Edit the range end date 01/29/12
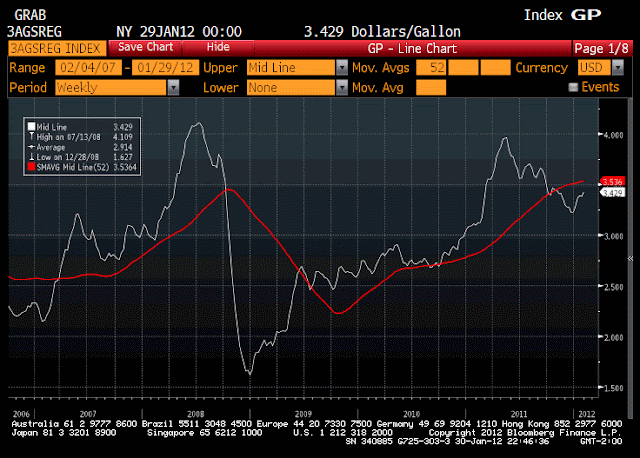The image size is (640, 458). coord(165,67)
